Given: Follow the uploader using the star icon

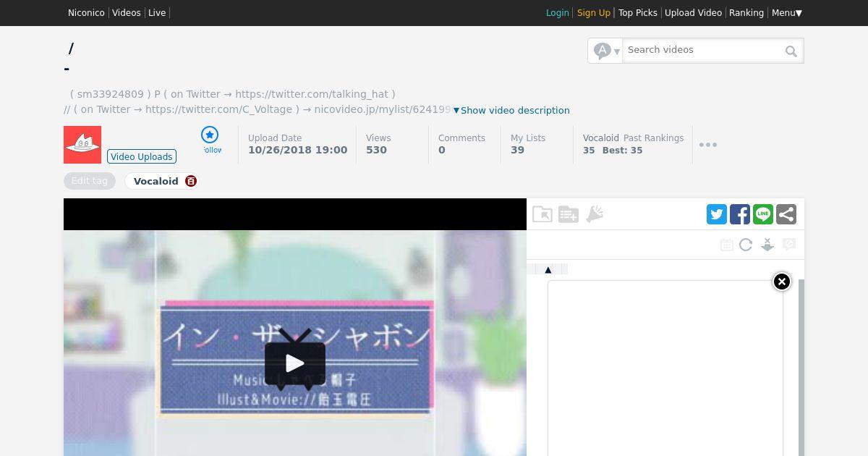Looking at the screenshot, I should pyautogui.click(x=210, y=135).
